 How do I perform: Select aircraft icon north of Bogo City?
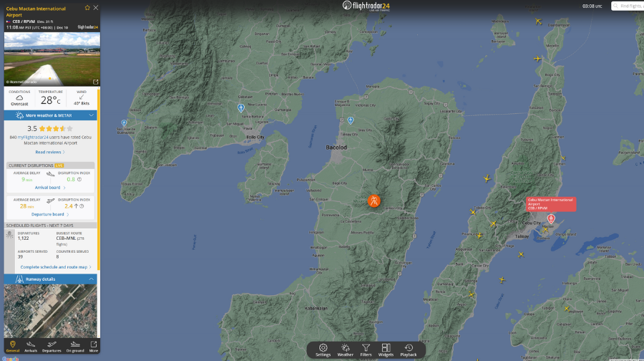click(537, 59)
